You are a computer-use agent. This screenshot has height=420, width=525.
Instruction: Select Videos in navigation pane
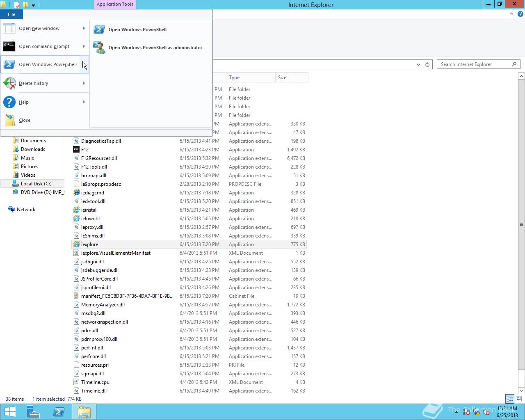(x=28, y=175)
